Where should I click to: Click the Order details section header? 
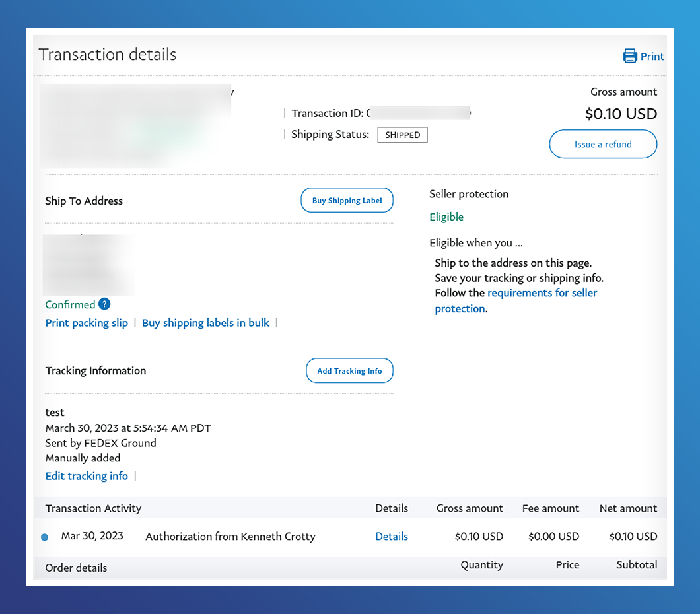click(x=76, y=568)
